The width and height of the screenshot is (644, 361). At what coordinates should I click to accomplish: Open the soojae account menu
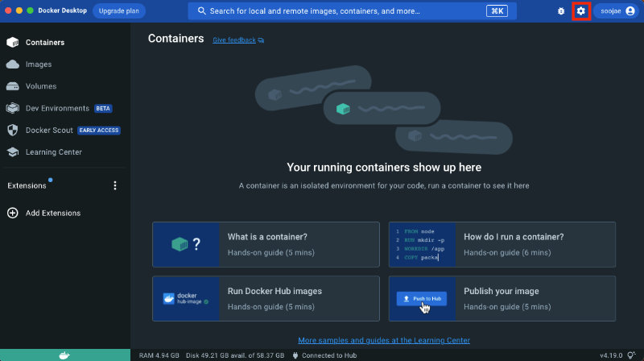pos(616,11)
